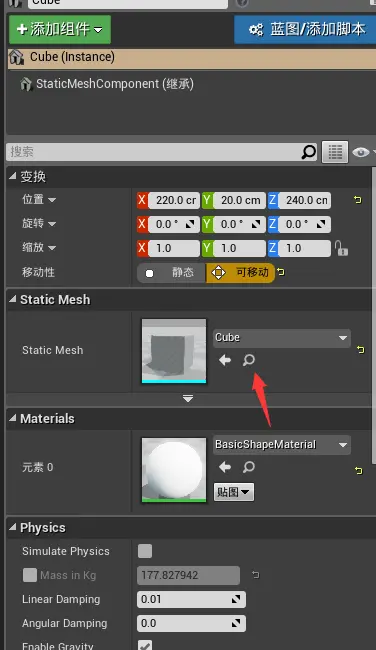
Task: Enable the Simulate Physics checkbox
Action: [145, 551]
